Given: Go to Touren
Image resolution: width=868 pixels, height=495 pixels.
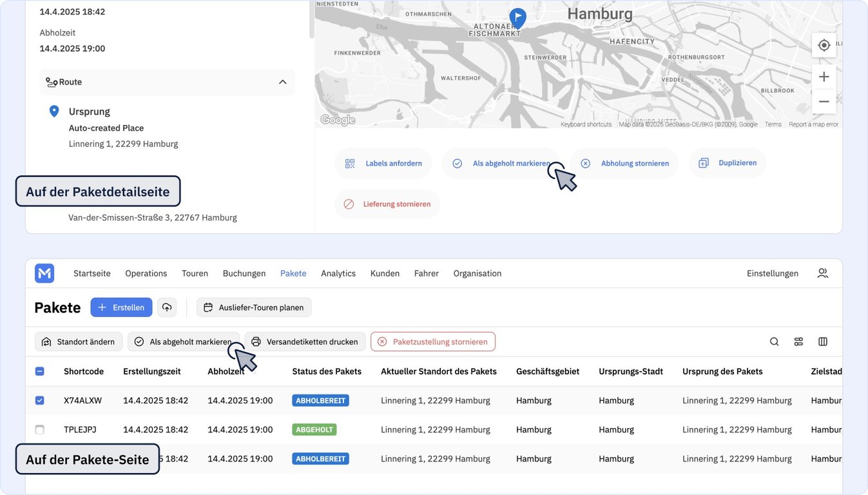Looking at the screenshot, I should [x=195, y=273].
